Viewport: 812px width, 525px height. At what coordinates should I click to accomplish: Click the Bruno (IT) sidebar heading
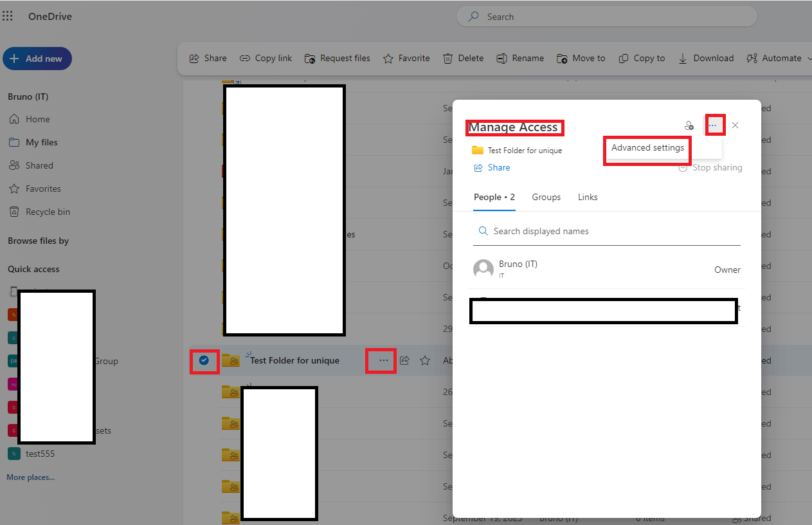point(28,97)
